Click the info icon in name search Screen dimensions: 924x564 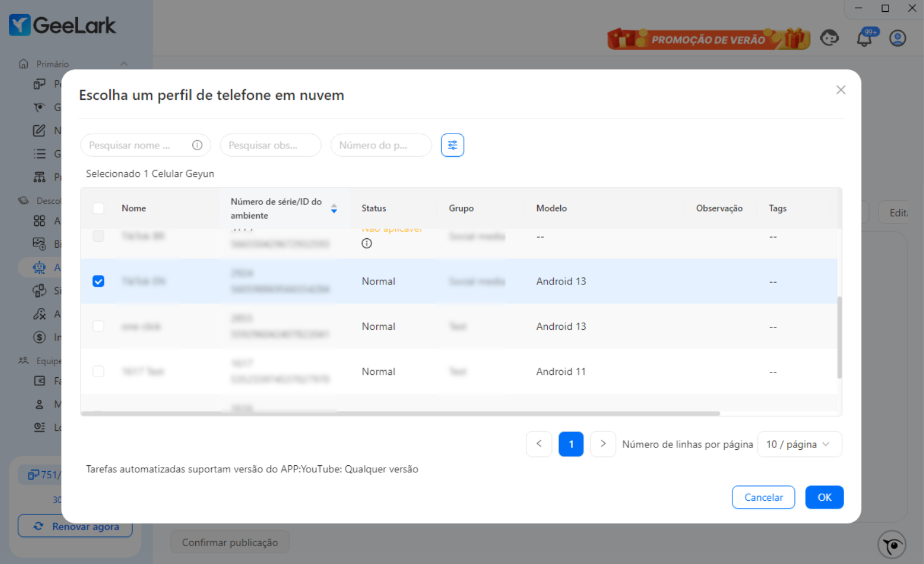[x=198, y=145]
